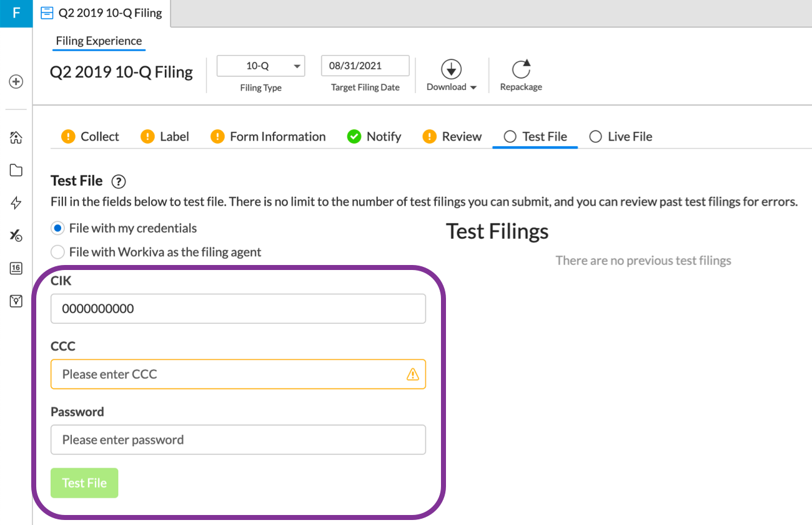Switch to the Live File step
Image resolution: width=812 pixels, height=525 pixels.
tap(621, 137)
